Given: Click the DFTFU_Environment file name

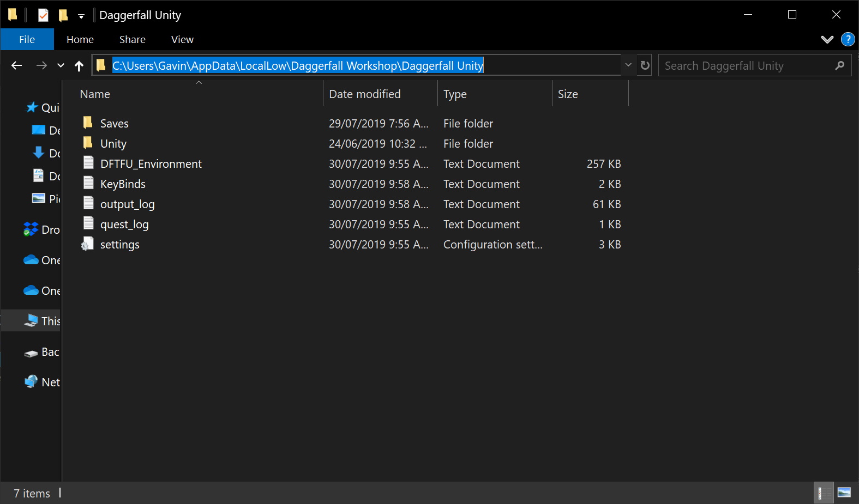Looking at the screenshot, I should [151, 164].
